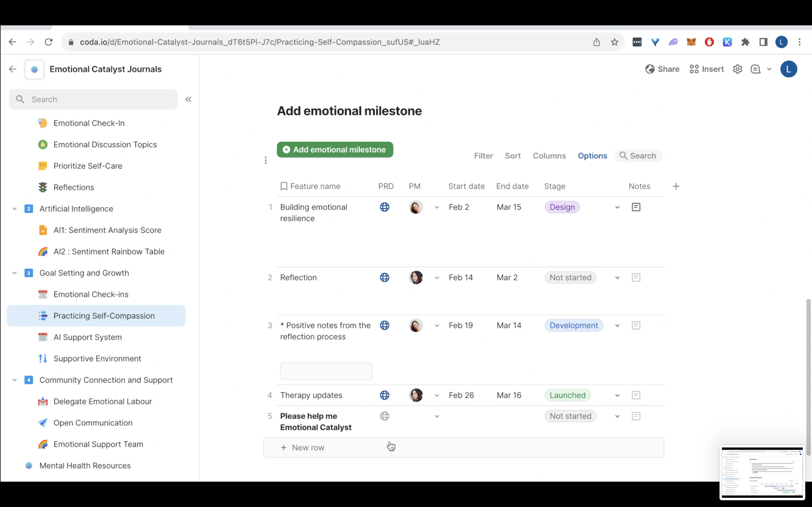This screenshot has height=507, width=812.
Task: Bookmark page with Chrome star icon
Action: click(x=614, y=42)
